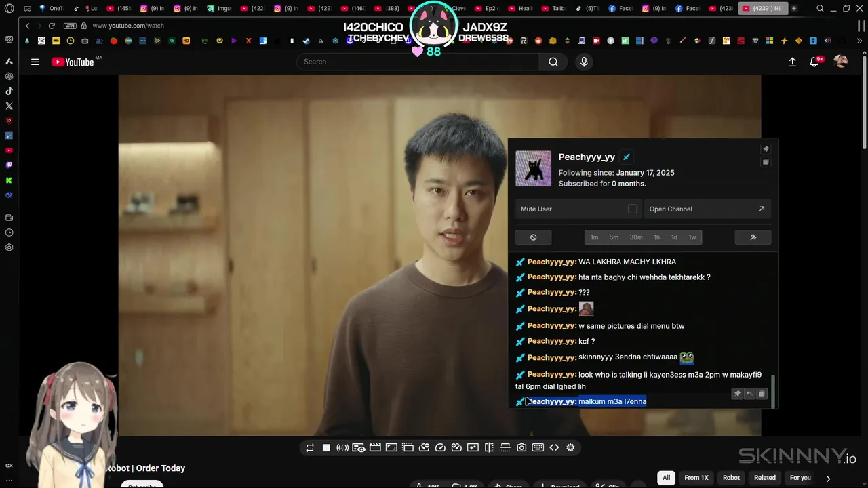Timeout user for 30m
Image resolution: width=868 pixels, height=488 pixels.
tap(636, 237)
